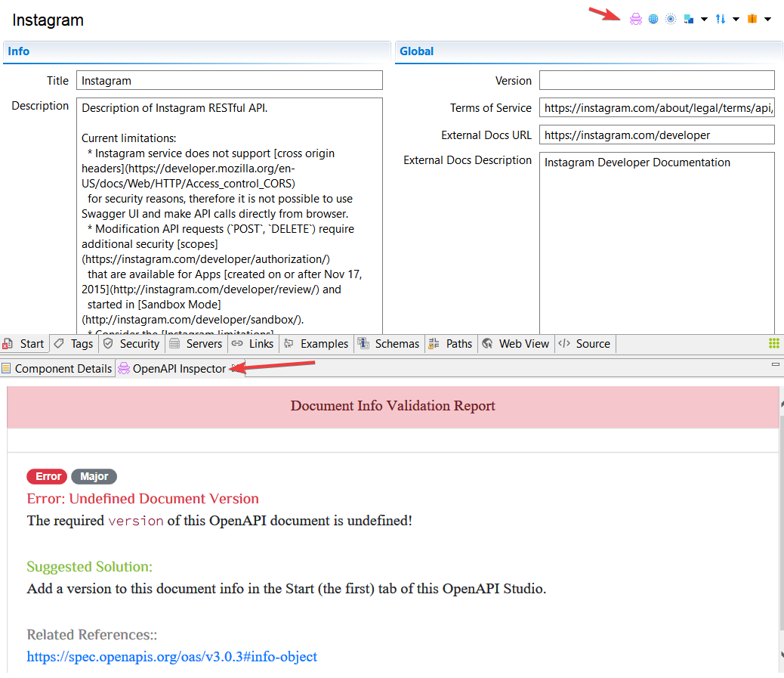The width and height of the screenshot is (784, 678).
Task: Expand dropdown next to overlapping squares icon
Action: pos(704,20)
